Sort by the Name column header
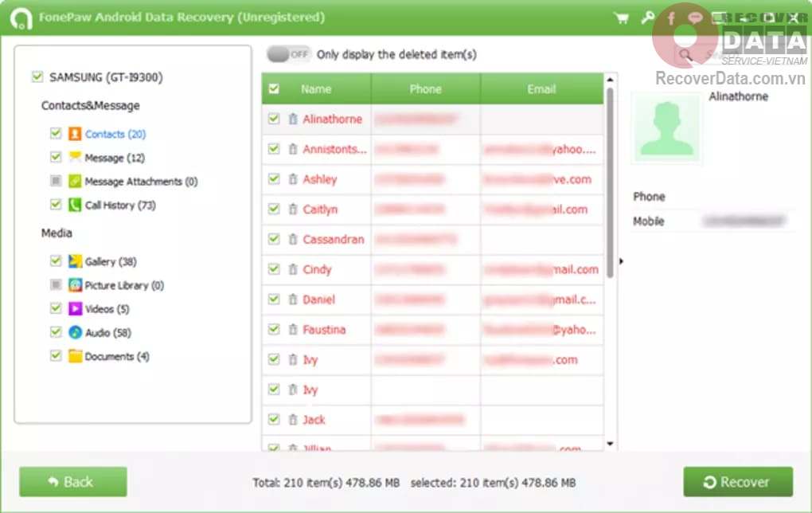Viewport: 812px width, 513px height. click(316, 88)
